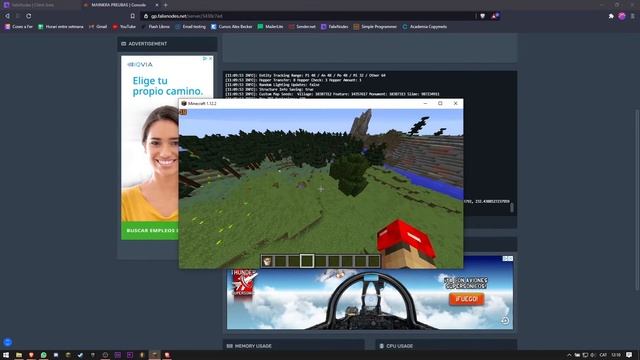
Task: Reload the page with refresh icon
Action: tap(29, 16)
